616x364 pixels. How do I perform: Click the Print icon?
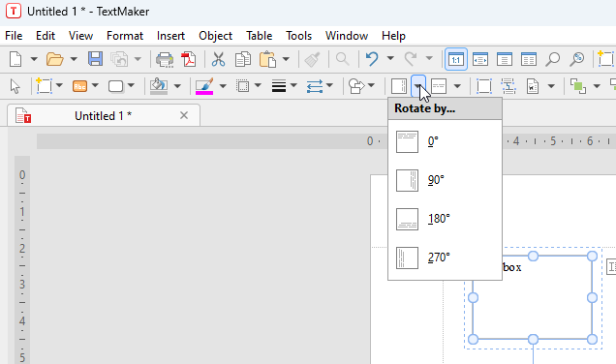click(165, 59)
